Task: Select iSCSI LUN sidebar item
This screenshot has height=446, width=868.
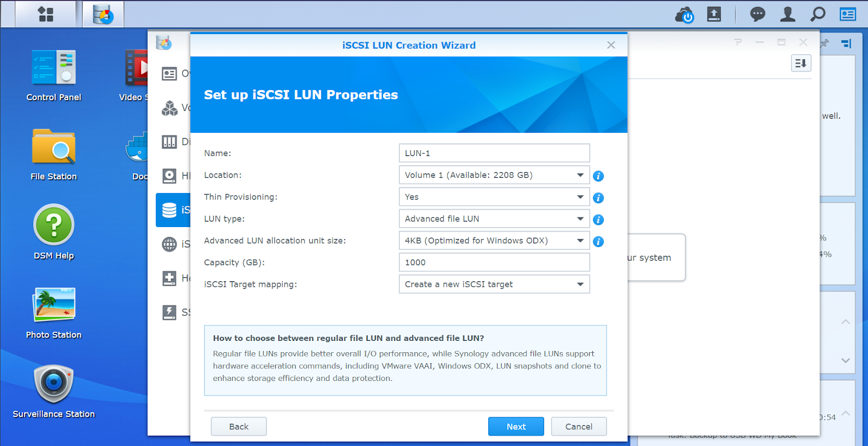Action: click(173, 210)
